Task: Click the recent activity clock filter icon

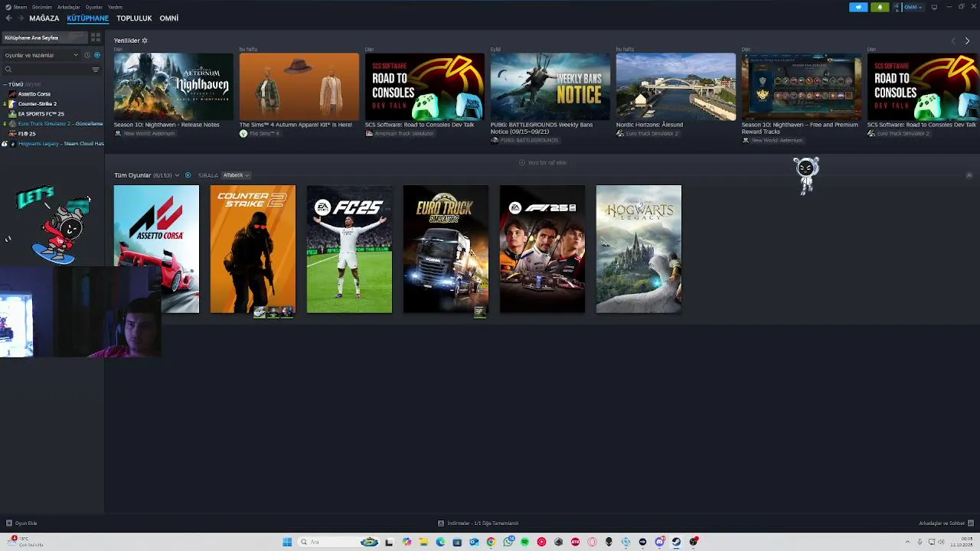Action: (x=87, y=55)
